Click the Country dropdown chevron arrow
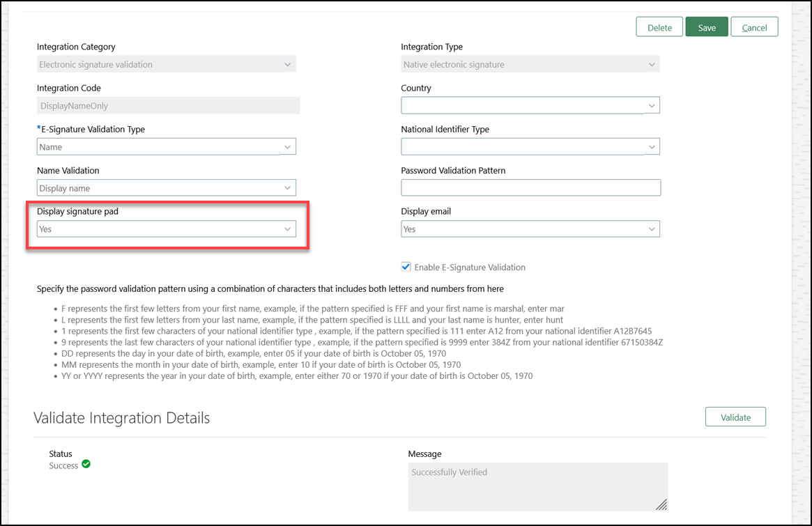This screenshot has width=812, height=526. pos(652,105)
